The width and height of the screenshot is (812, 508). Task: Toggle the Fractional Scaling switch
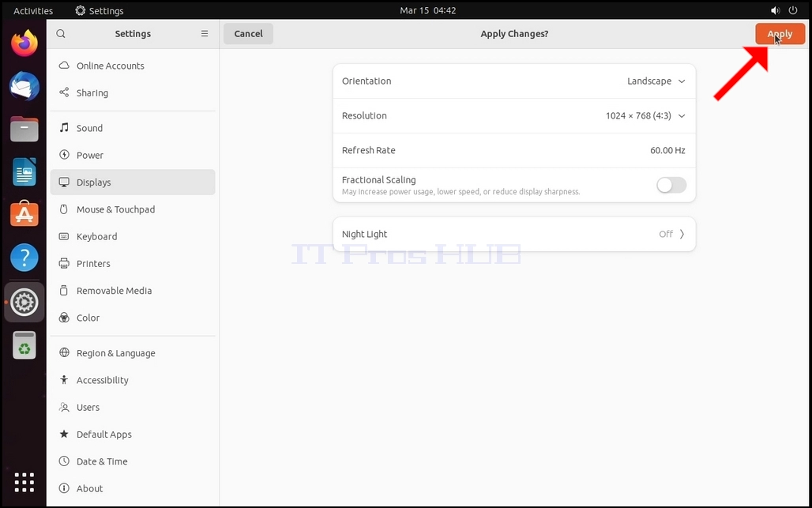671,185
